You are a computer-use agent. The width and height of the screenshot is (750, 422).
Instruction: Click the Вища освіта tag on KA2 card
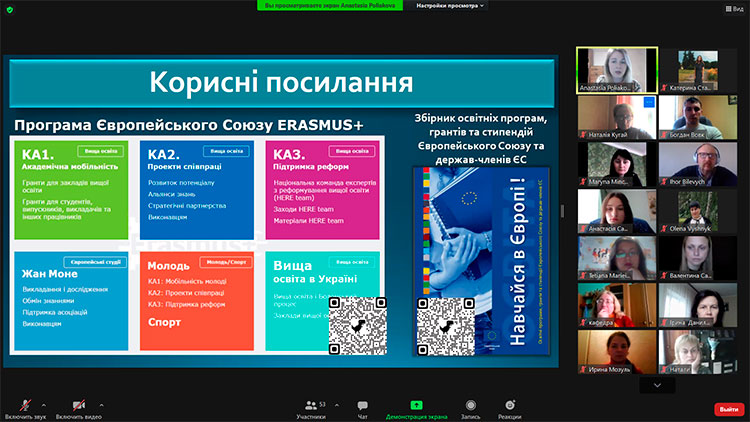pos(226,151)
